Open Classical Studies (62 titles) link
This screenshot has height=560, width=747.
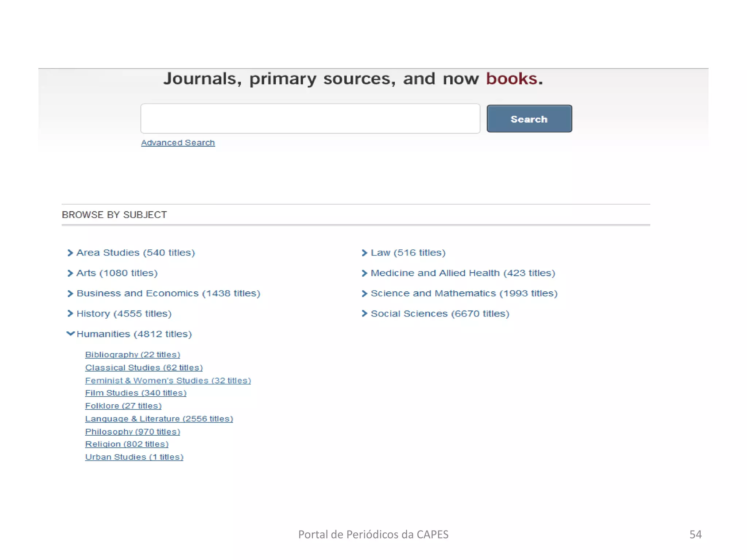point(144,367)
